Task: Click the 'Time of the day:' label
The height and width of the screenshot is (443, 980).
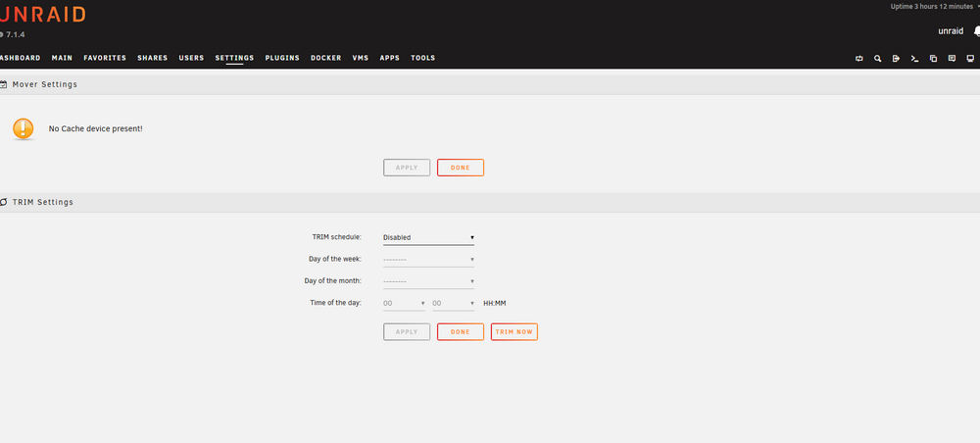Action: pyautogui.click(x=335, y=303)
